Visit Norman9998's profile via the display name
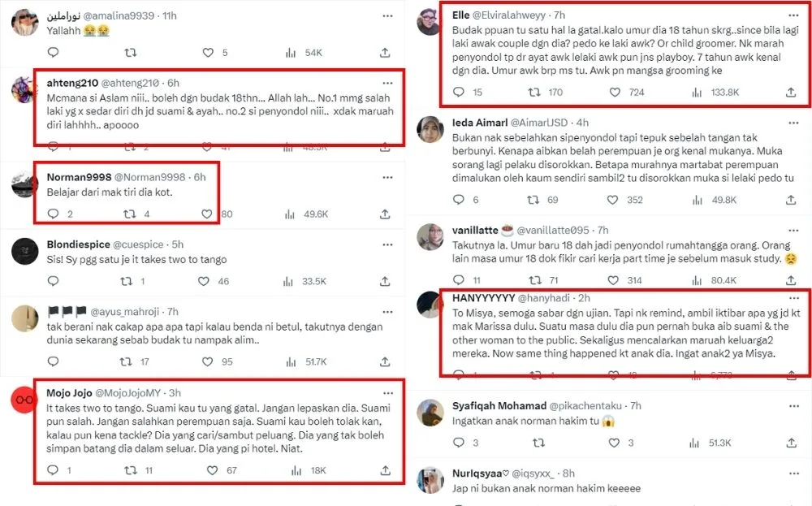The image size is (812, 506). (x=69, y=177)
